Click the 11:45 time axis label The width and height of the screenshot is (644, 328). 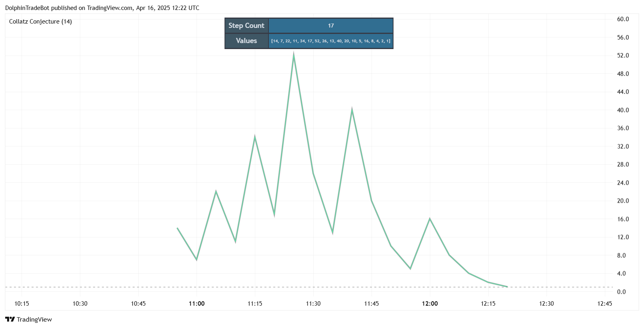(372, 304)
